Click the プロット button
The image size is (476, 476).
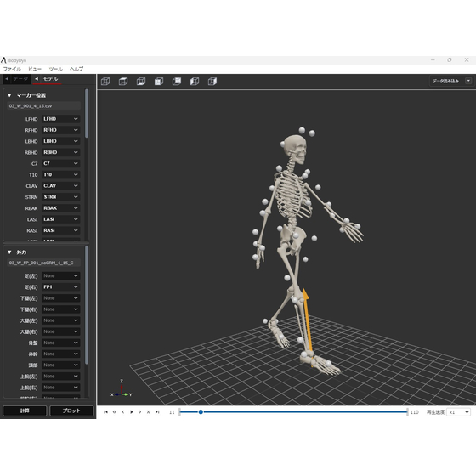coord(71,411)
